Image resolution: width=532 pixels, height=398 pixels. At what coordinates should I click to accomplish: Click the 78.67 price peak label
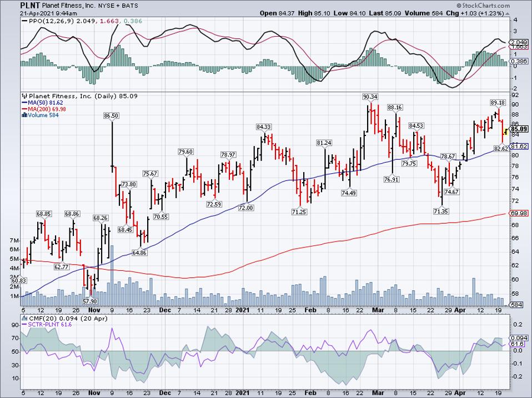pyautogui.click(x=448, y=157)
